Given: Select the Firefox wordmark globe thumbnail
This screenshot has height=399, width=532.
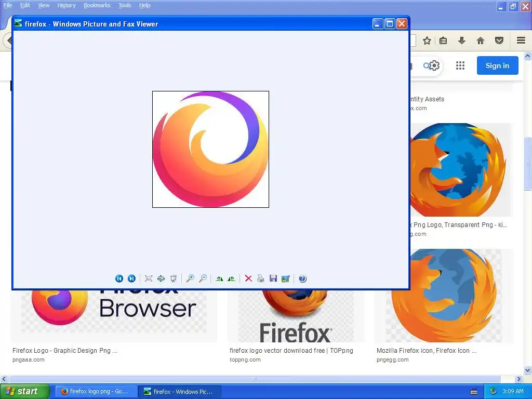Looking at the screenshot, I should point(296,315).
